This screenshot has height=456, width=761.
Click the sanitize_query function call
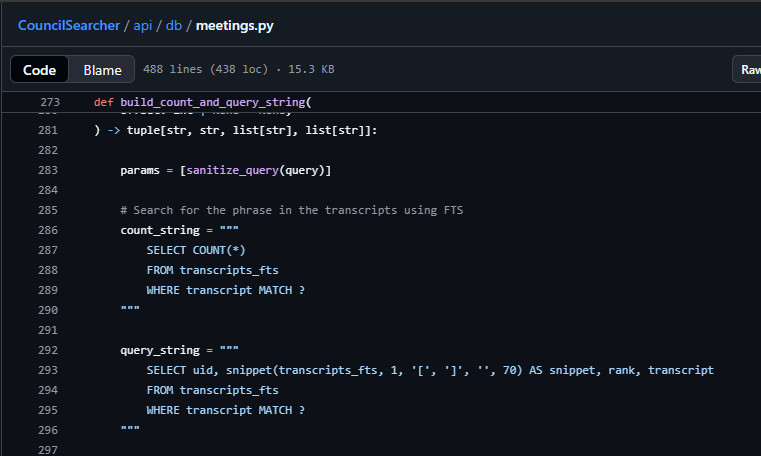click(232, 170)
